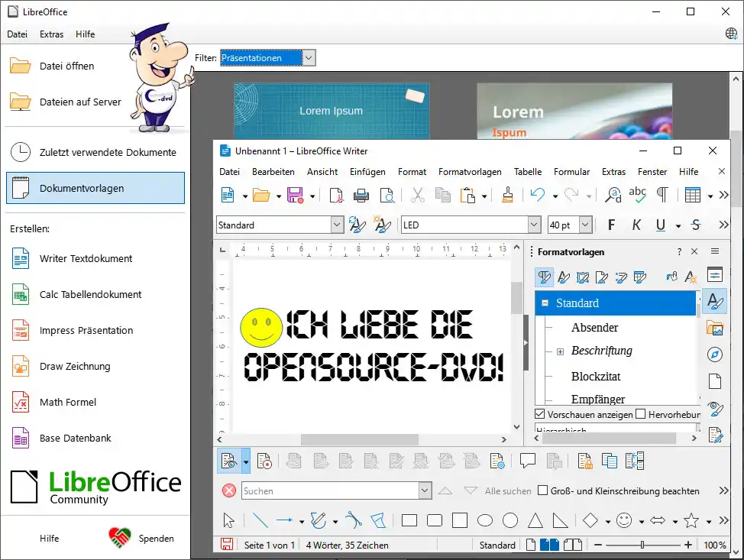Select single-page view in status bar

(x=531, y=545)
